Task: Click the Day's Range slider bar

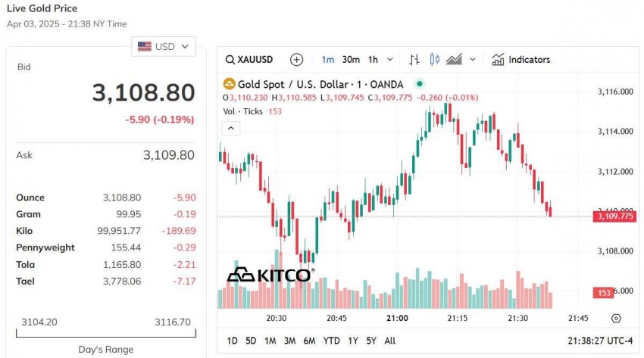Action: [x=105, y=332]
